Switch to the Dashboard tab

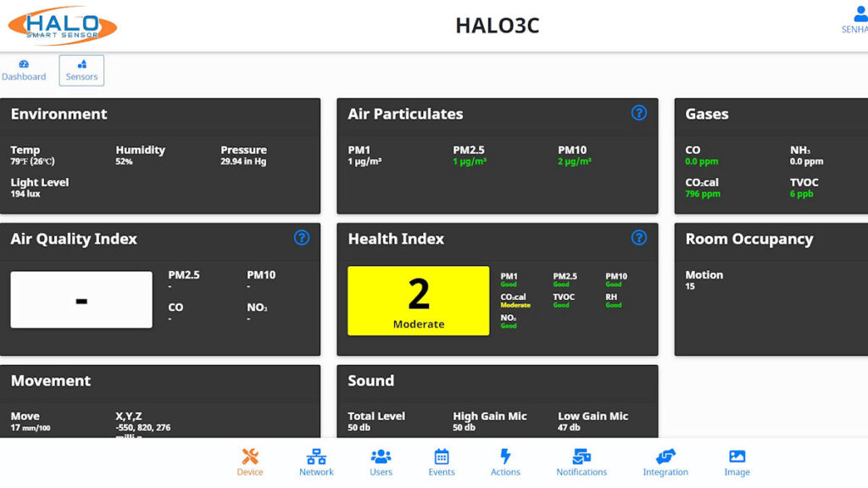click(x=24, y=70)
